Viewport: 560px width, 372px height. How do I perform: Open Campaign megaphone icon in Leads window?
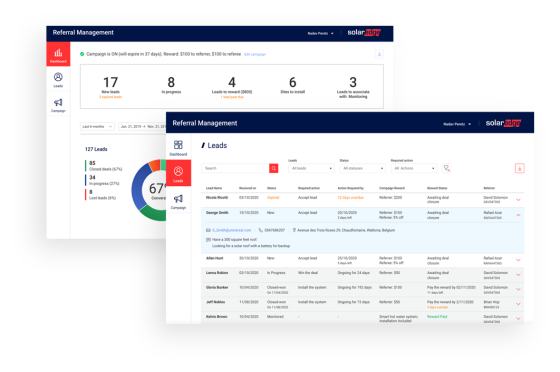pyautogui.click(x=178, y=201)
